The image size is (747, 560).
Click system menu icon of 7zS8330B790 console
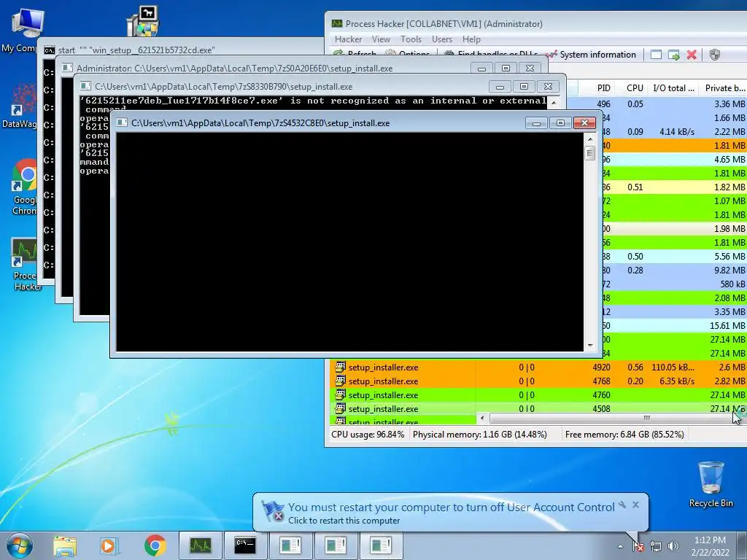click(x=85, y=86)
